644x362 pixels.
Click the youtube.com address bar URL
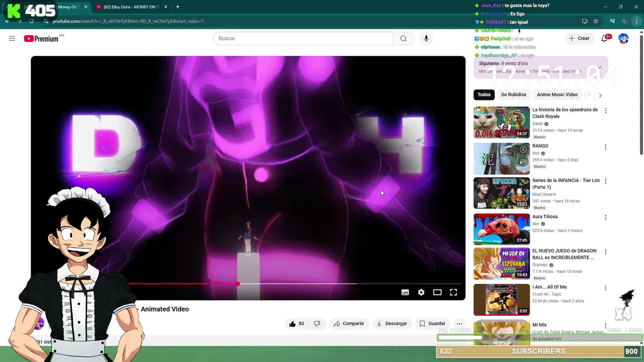coord(128,21)
